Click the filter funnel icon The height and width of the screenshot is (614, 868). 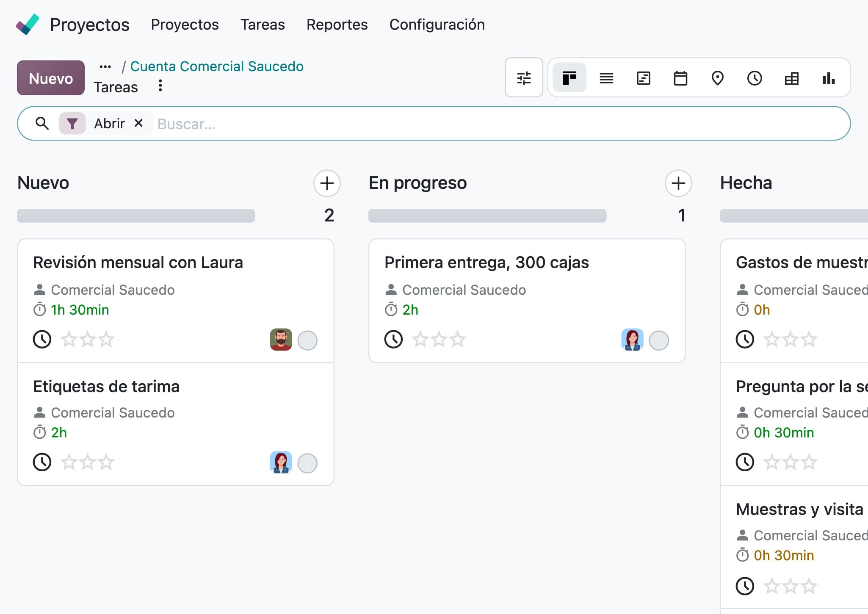tap(72, 124)
